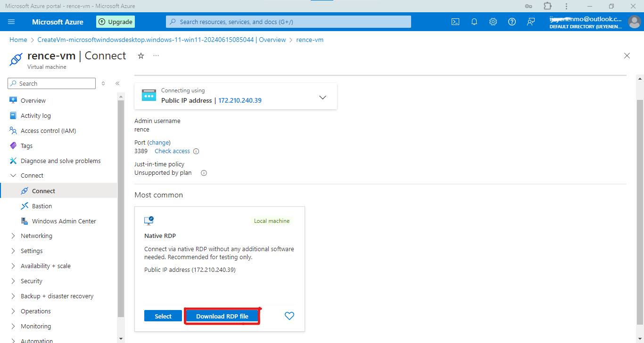Click the sidebar scrollbar down arrow
Viewport: 644px width, 343px height.
(x=121, y=339)
